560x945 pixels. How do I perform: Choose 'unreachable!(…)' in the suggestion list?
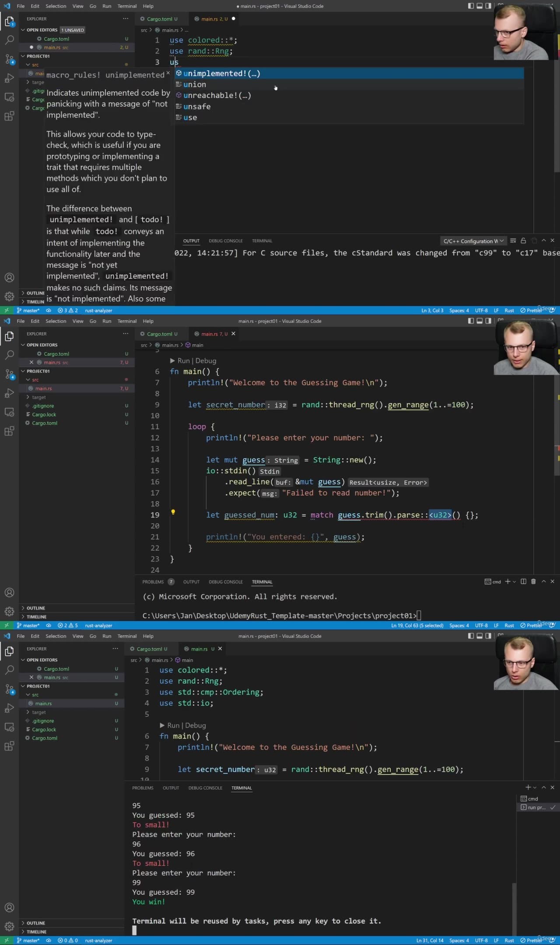[x=217, y=95]
